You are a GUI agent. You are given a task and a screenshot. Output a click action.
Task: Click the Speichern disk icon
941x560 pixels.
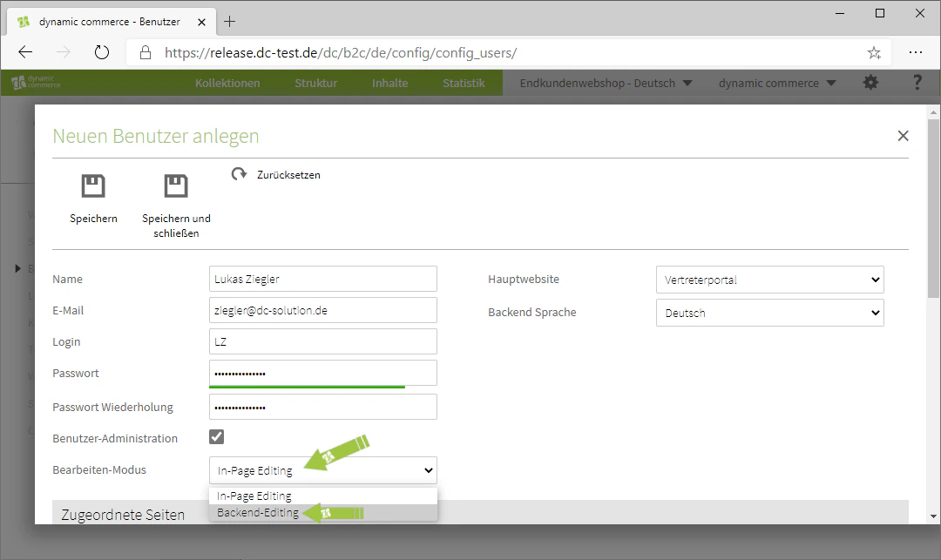coord(93,186)
